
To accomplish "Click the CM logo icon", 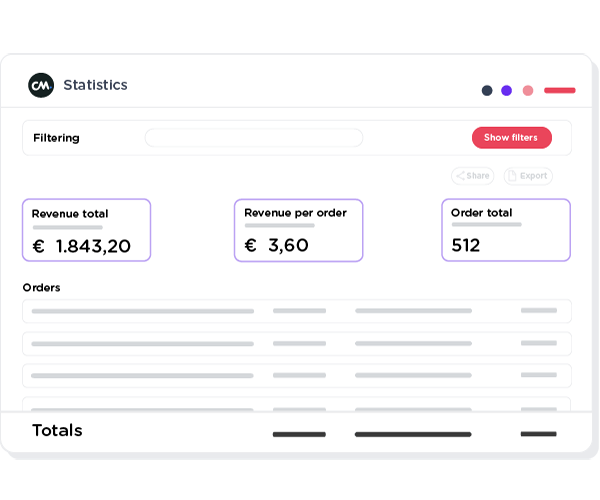I will tap(41, 86).
